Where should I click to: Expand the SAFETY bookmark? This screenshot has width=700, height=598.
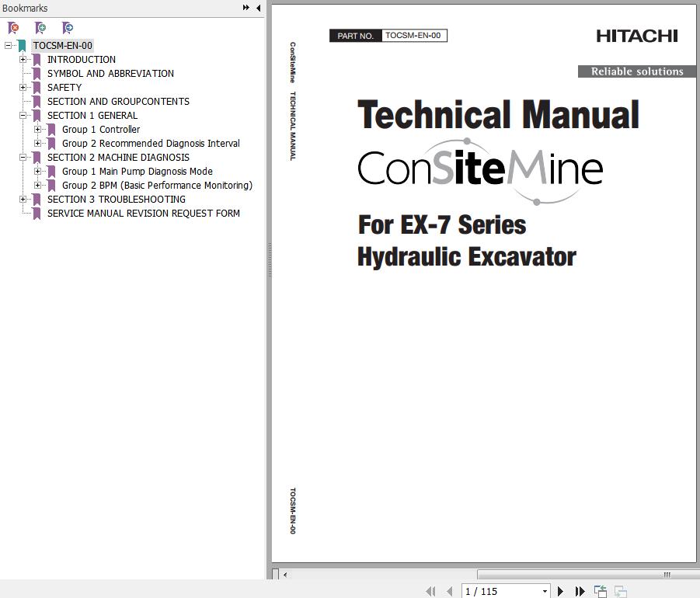pyautogui.click(x=23, y=88)
